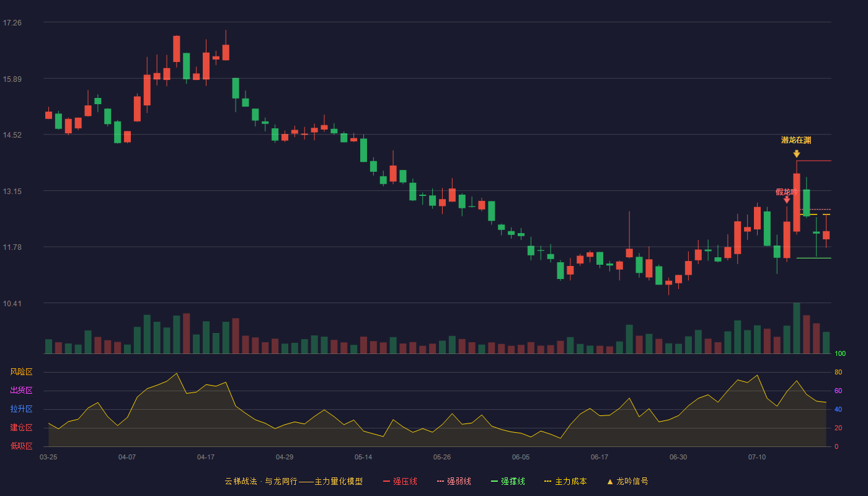Click the 风险区 zone label

(21, 372)
